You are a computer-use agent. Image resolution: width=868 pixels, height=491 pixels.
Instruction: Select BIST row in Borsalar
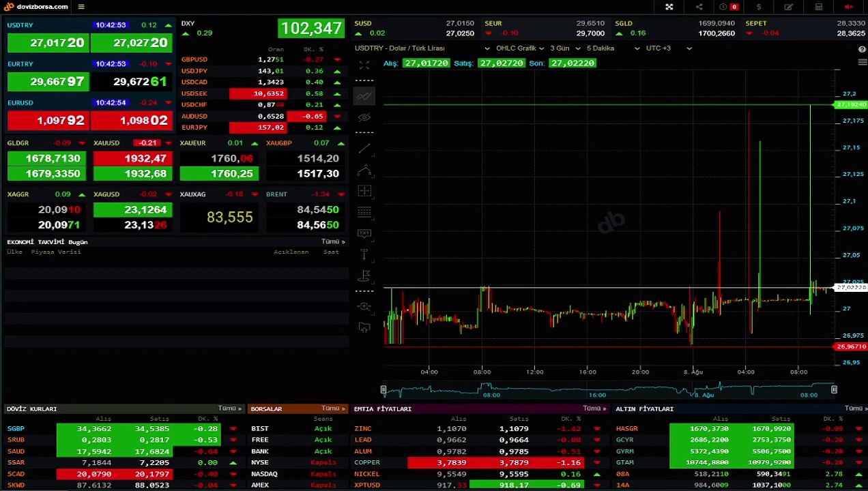pos(298,429)
